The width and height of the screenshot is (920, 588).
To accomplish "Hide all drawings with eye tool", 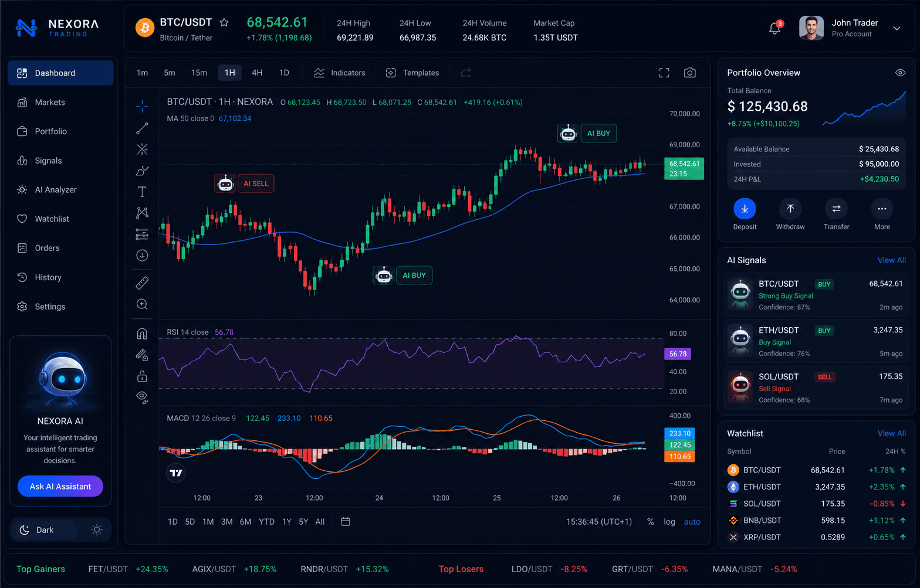I will [142, 397].
